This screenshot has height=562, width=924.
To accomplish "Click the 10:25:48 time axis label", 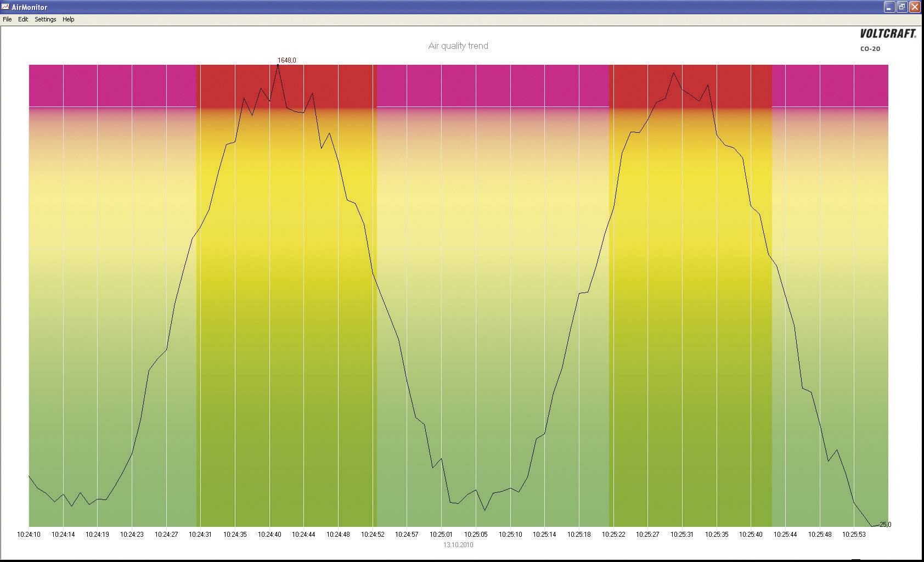I will [x=820, y=535].
